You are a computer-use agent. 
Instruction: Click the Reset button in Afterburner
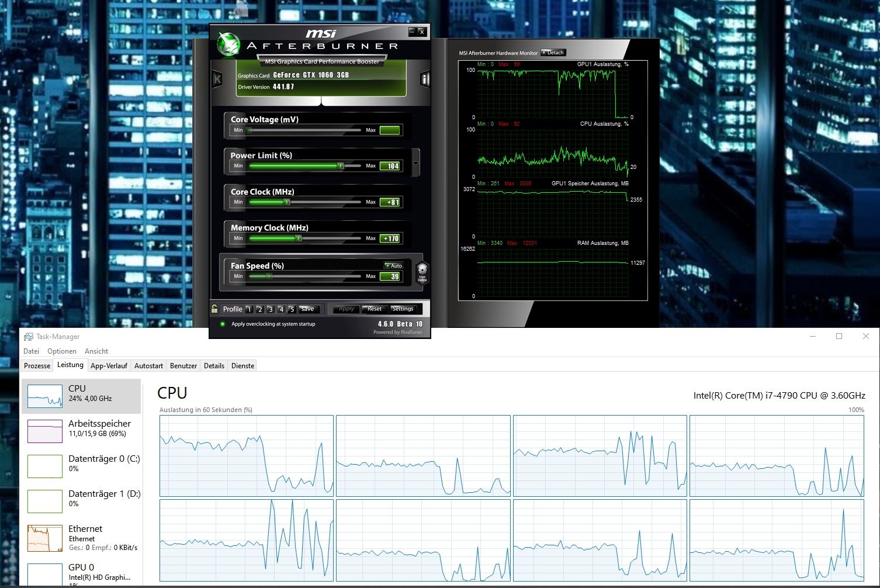click(374, 309)
